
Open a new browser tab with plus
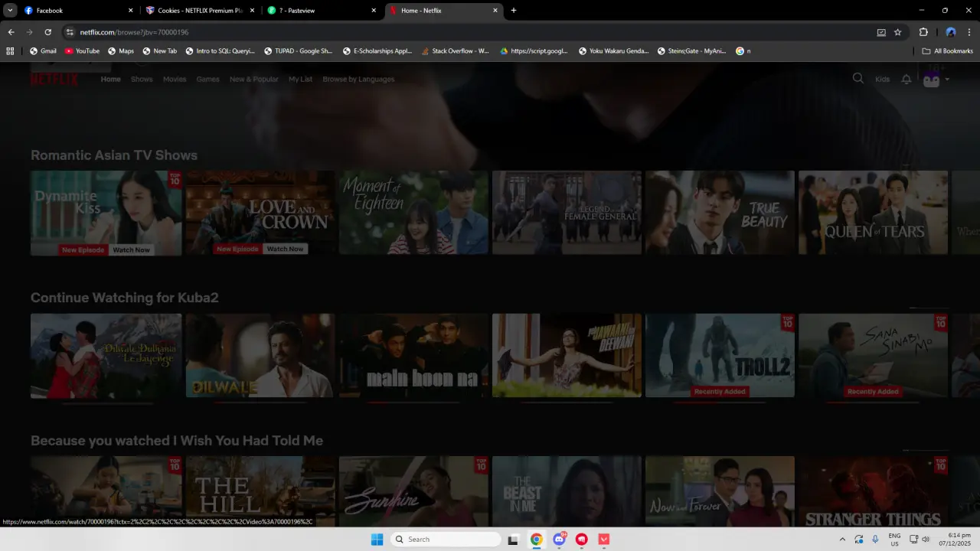click(x=514, y=11)
